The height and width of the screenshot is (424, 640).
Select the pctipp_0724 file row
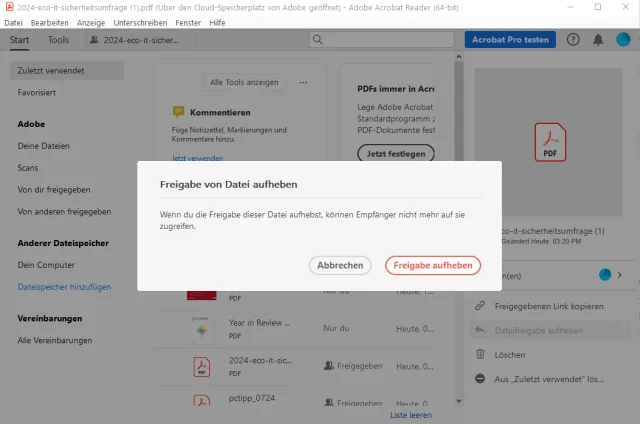(x=296, y=397)
